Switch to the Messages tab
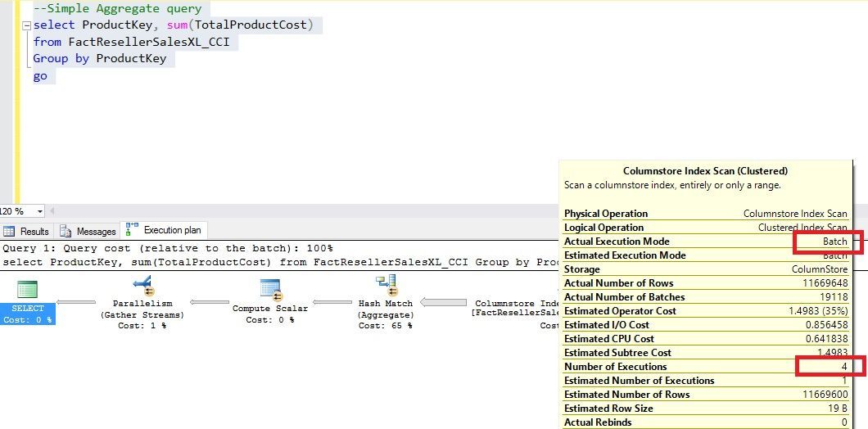 point(89,232)
